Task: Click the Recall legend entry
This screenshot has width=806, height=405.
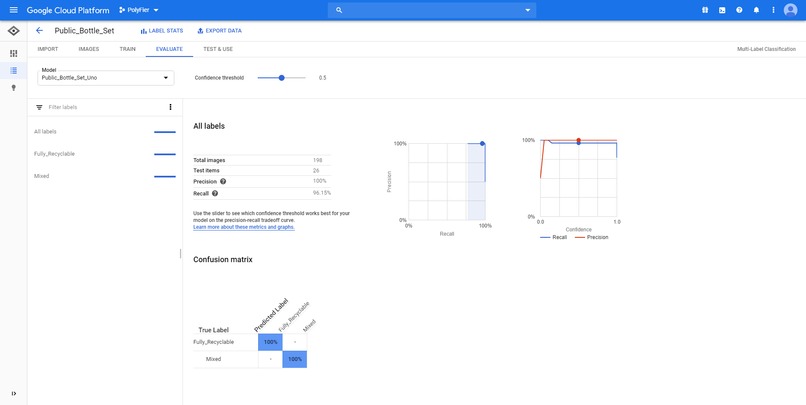Action: [x=554, y=237]
